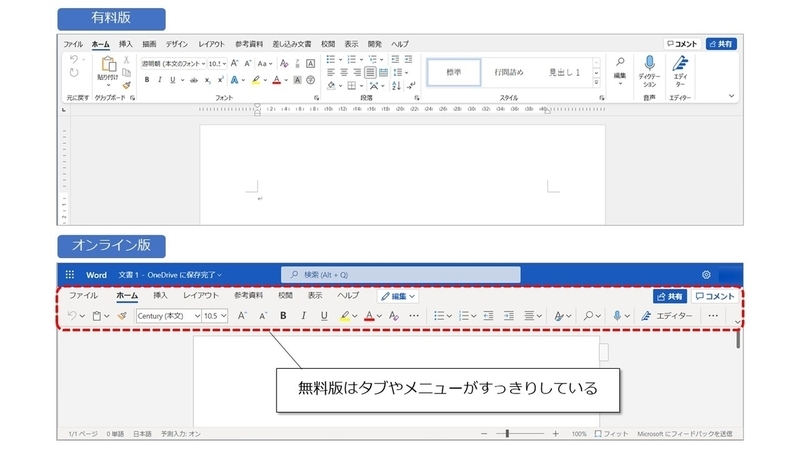
Task: Open the 挿入 tab in desktop Word
Action: (126, 44)
